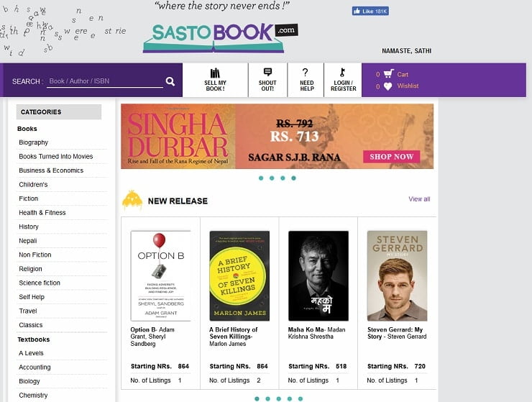Open the Science fiction category
The image size is (532, 402).
click(40, 283)
